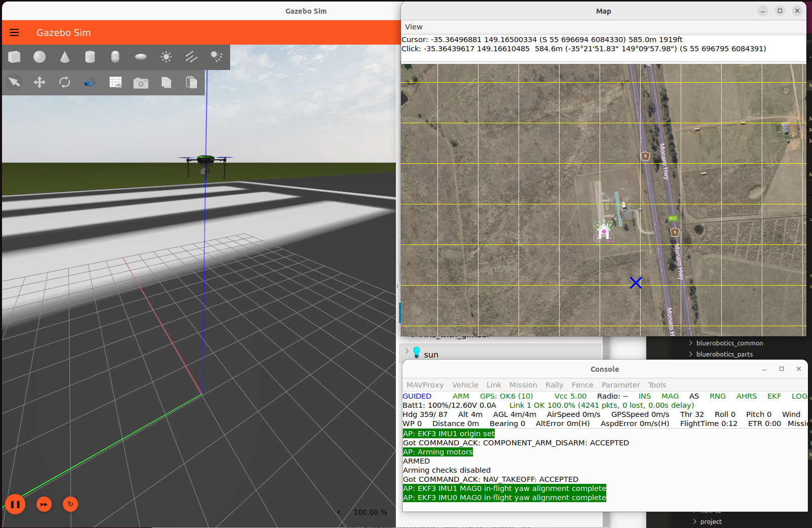Click the 'GPS: OK6 (10)' status text

click(x=506, y=396)
